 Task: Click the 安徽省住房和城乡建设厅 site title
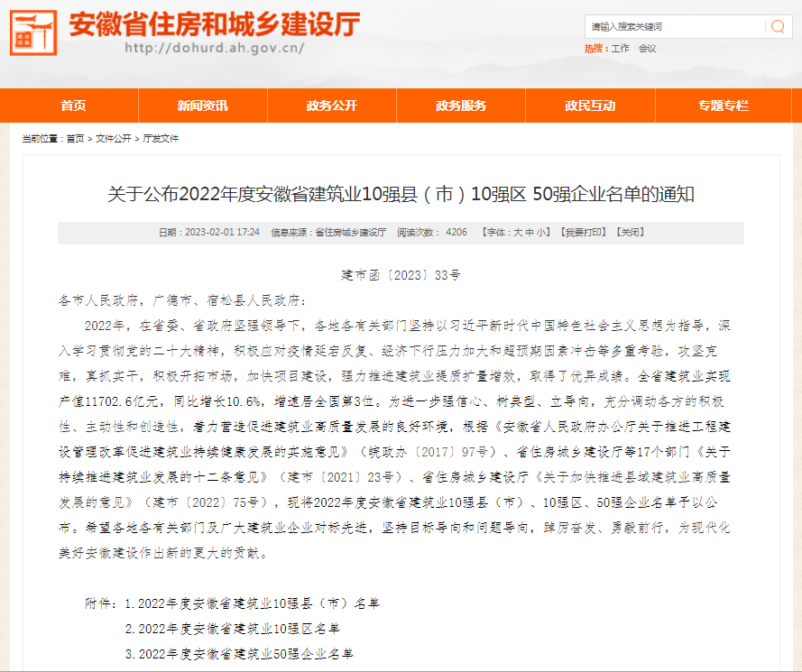point(215,23)
